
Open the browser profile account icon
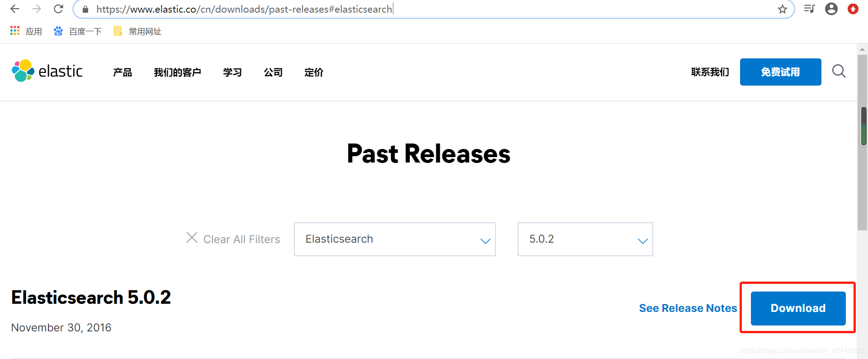tap(831, 9)
